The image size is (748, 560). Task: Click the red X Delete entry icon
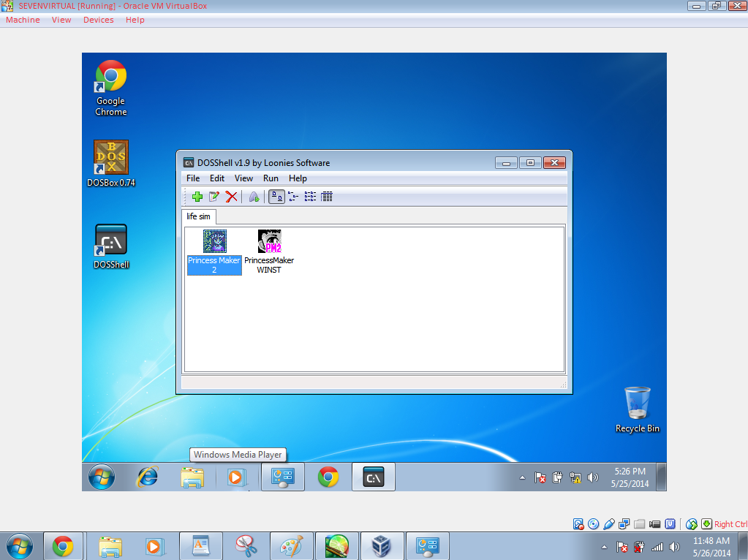pyautogui.click(x=231, y=197)
